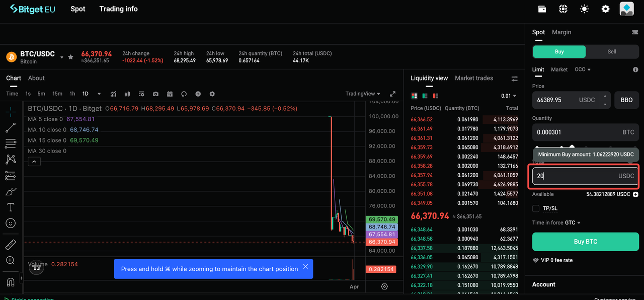
Task: Add BTC/USDC to favorites with the star
Action: (71, 57)
